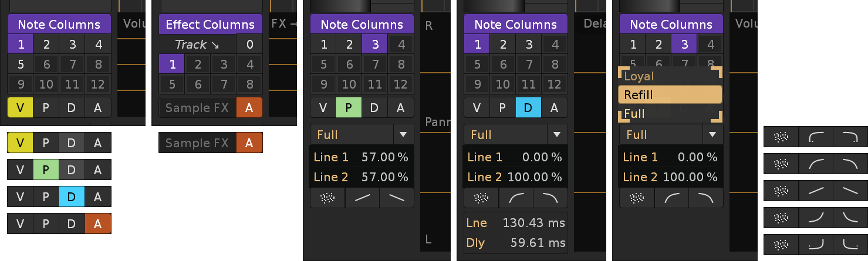Click the Track ↘ button in Effect Columns
The image size is (868, 261).
coord(197,44)
